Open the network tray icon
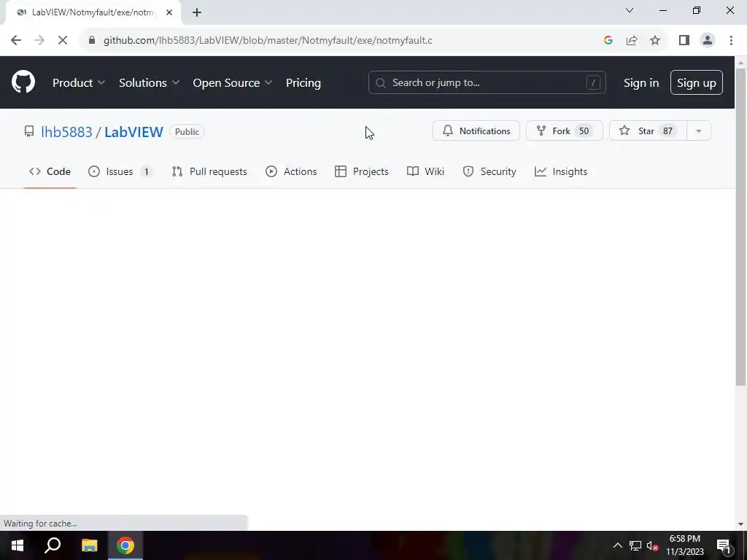747x560 pixels. [635, 545]
